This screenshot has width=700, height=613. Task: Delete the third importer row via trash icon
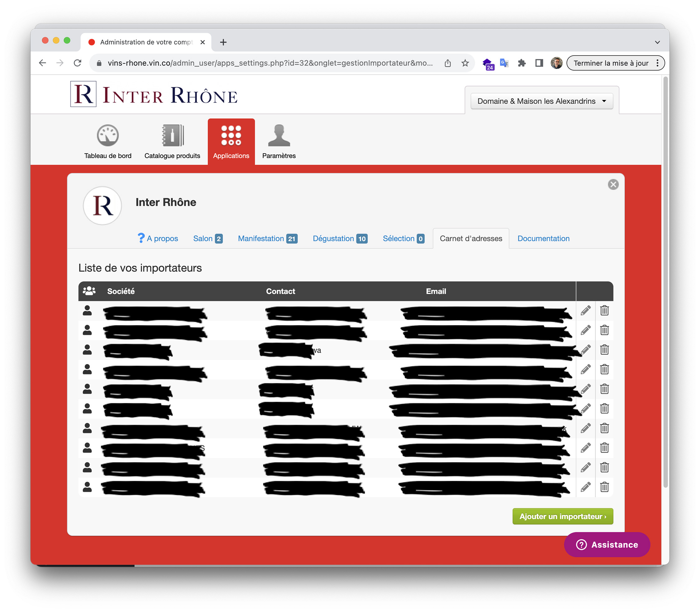[604, 349]
